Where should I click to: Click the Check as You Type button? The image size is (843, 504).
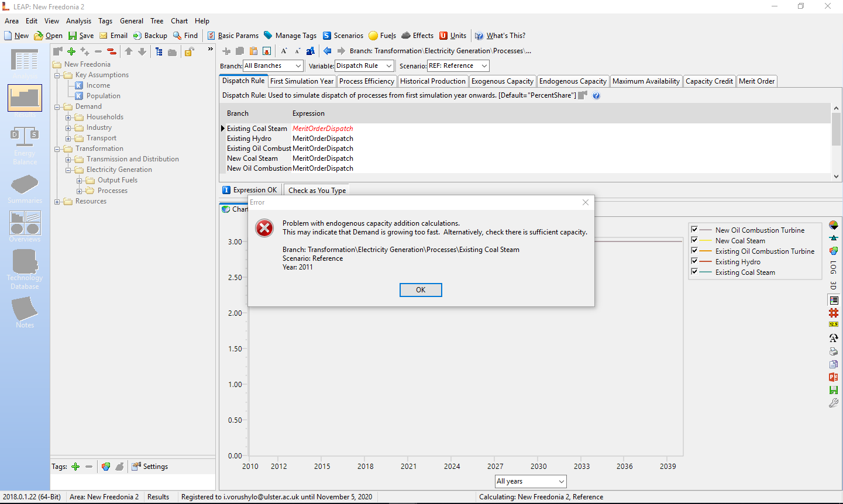317,190
